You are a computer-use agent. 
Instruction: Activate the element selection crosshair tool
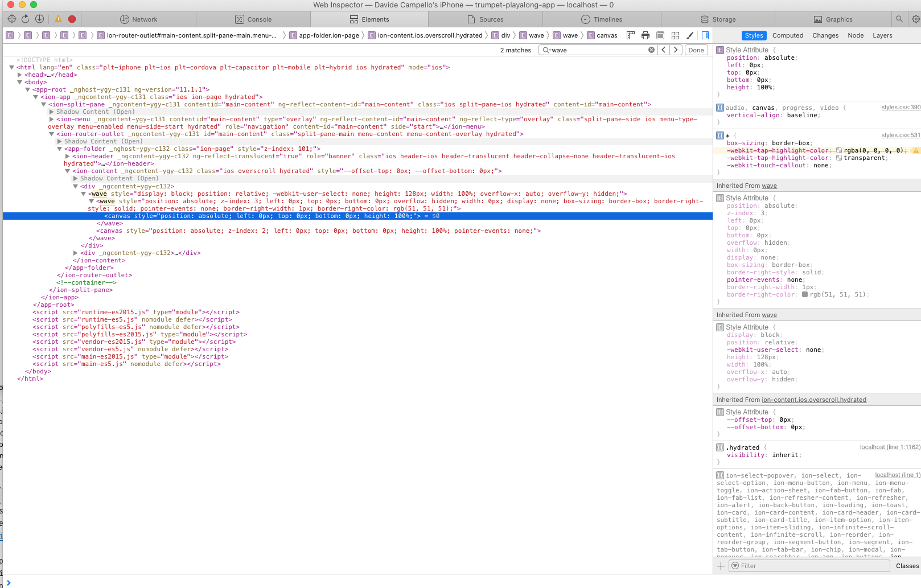pyautogui.click(x=11, y=19)
